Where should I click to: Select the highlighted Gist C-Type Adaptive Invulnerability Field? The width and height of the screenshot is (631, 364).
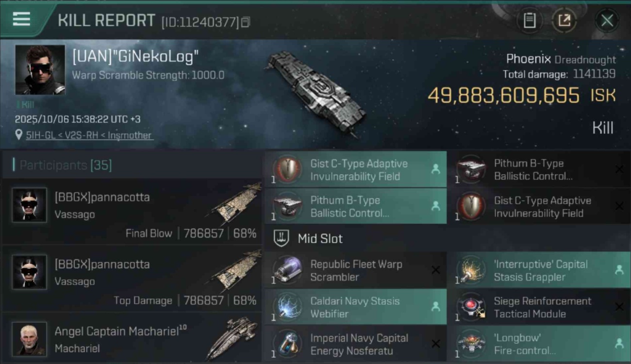click(355, 170)
